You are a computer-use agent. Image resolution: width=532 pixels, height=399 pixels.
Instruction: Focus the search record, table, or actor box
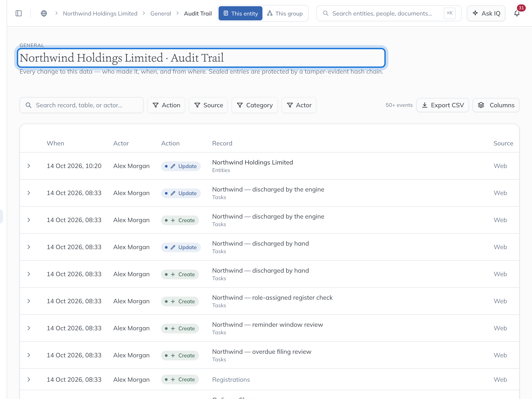click(x=82, y=105)
